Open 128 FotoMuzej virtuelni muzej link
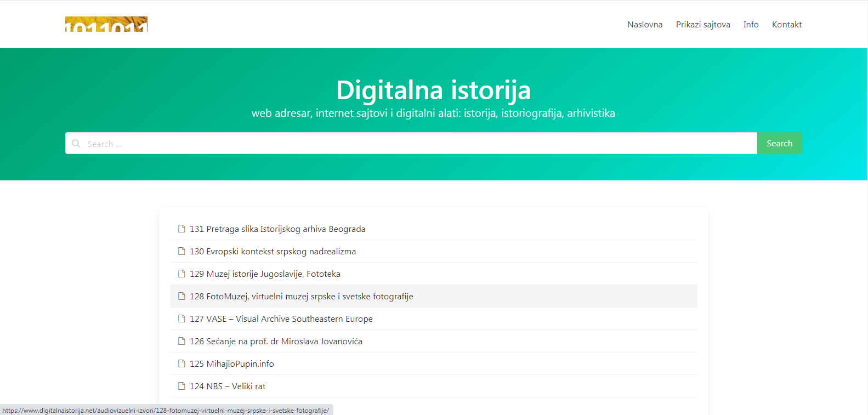The image size is (868, 415). coord(302,297)
